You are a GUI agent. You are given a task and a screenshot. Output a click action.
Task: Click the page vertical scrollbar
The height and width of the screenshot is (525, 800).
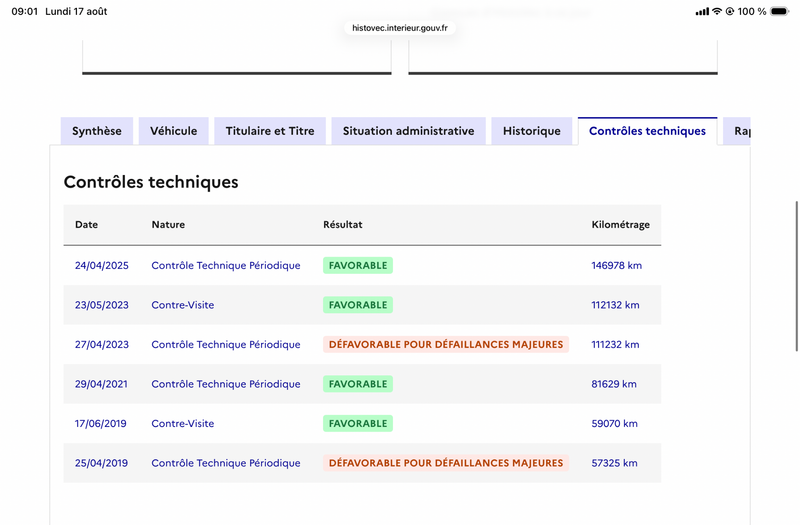pos(796,276)
